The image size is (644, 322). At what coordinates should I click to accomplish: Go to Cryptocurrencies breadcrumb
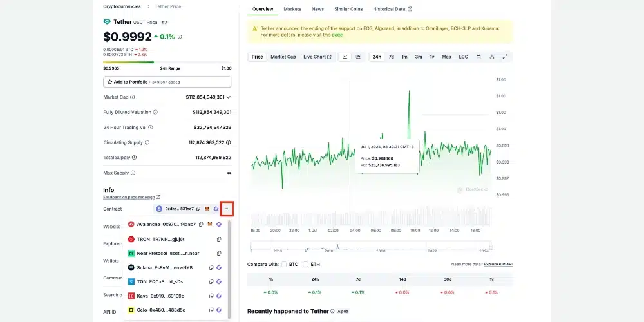tap(122, 6)
